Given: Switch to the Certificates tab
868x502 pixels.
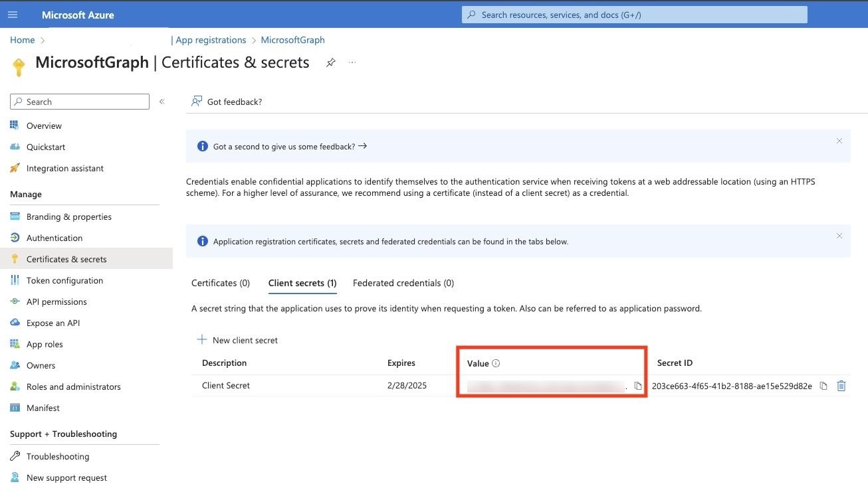Looking at the screenshot, I should 221,283.
